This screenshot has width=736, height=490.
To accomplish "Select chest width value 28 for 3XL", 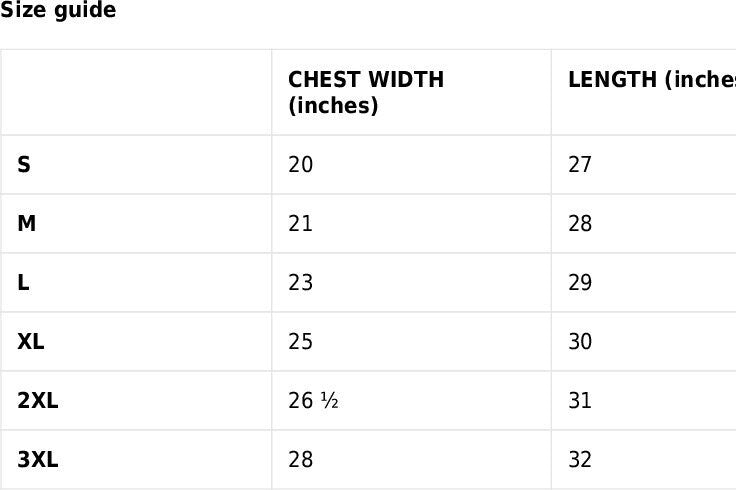I will pyautogui.click(x=300, y=460).
